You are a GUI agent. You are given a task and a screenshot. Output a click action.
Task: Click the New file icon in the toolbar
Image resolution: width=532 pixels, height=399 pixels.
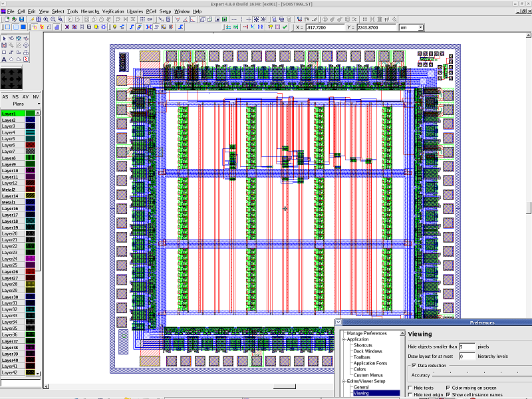tap(7, 19)
